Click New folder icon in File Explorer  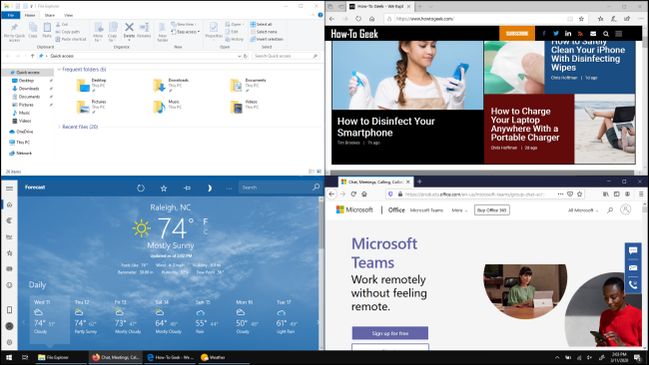162,28
